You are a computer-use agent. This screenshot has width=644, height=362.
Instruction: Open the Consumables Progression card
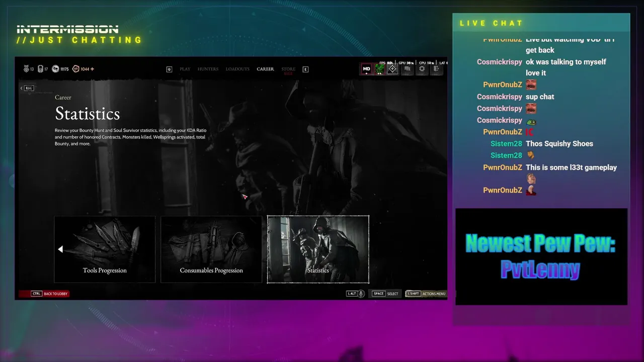point(211,249)
